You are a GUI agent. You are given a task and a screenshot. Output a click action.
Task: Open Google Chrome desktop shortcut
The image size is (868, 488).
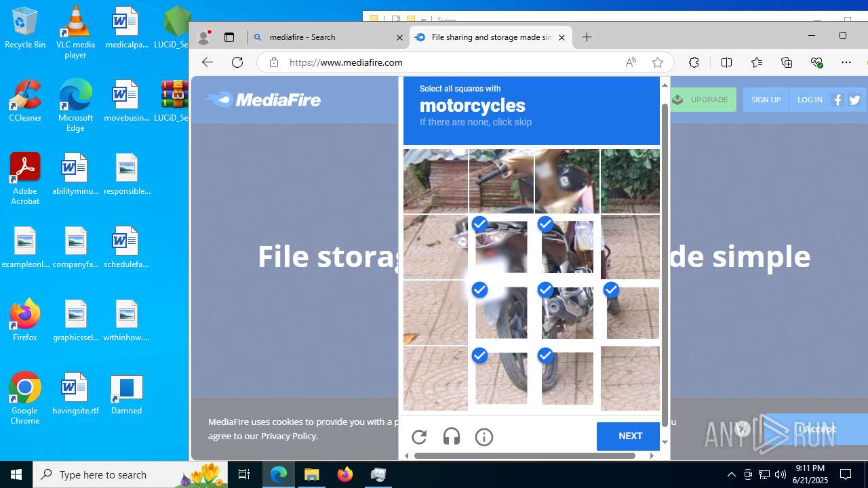24,399
